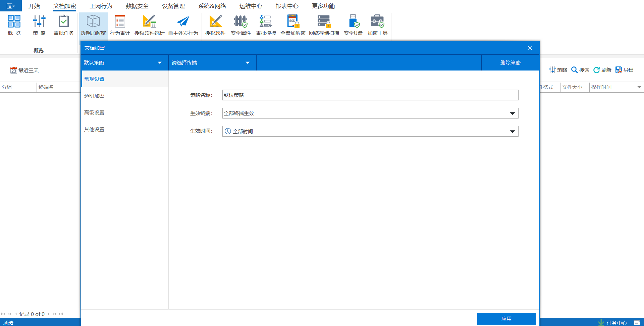Viewport: 644px width, 326px height.
Task: Open the 全盘加解密 SSD icon
Action: (x=292, y=21)
